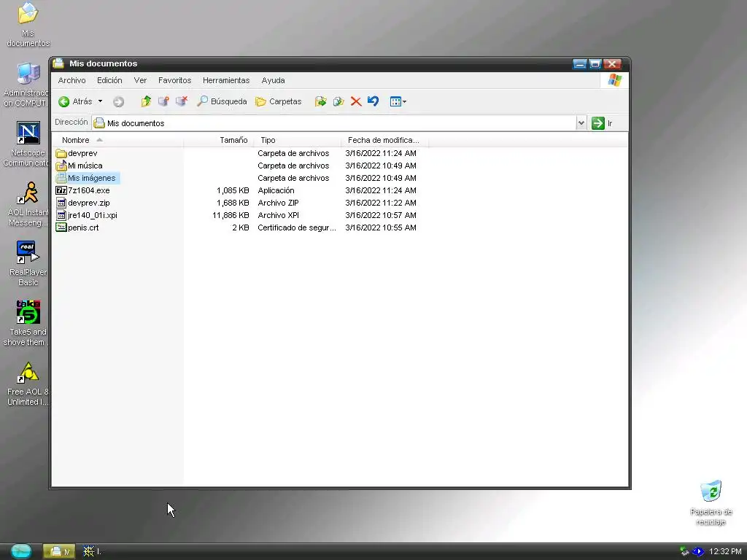Click the 11,886 KB size cell
This screenshot has height=560, width=747.
231,215
